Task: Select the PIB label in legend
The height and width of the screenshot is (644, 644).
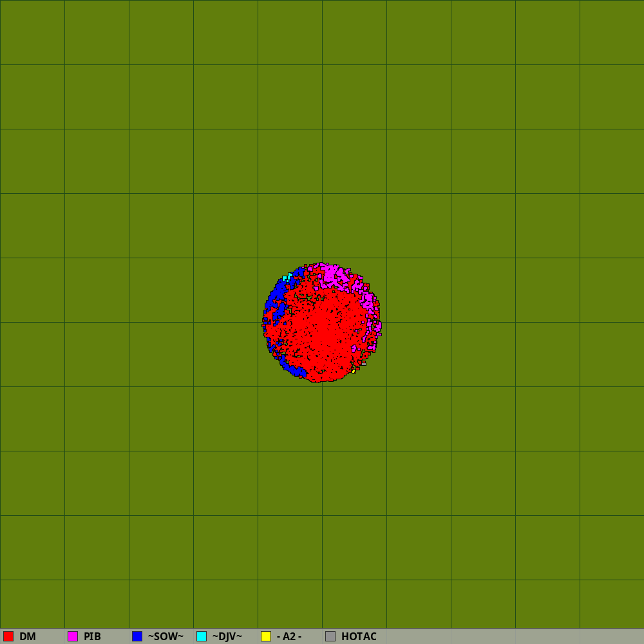Action: [x=92, y=636]
